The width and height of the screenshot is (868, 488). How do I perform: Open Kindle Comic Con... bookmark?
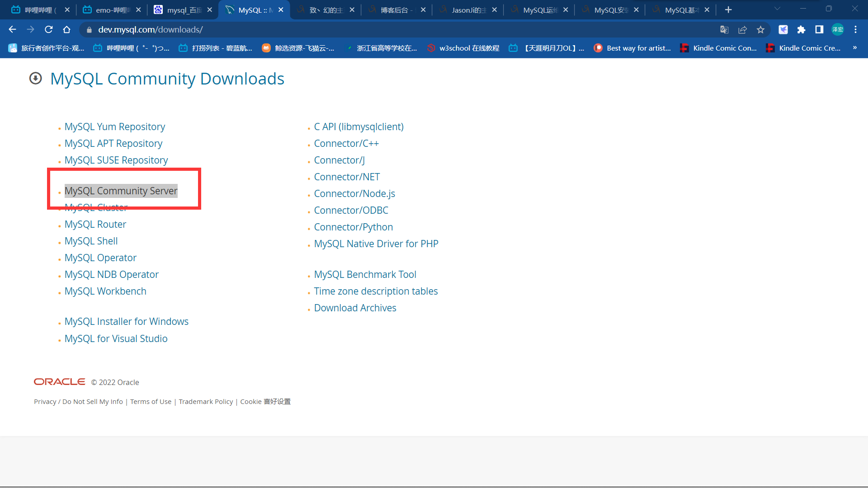click(718, 48)
